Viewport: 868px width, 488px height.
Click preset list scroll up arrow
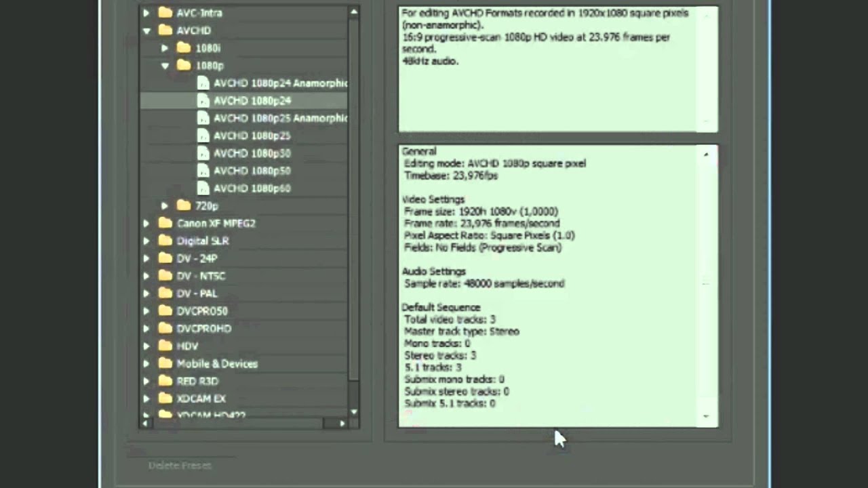(354, 12)
